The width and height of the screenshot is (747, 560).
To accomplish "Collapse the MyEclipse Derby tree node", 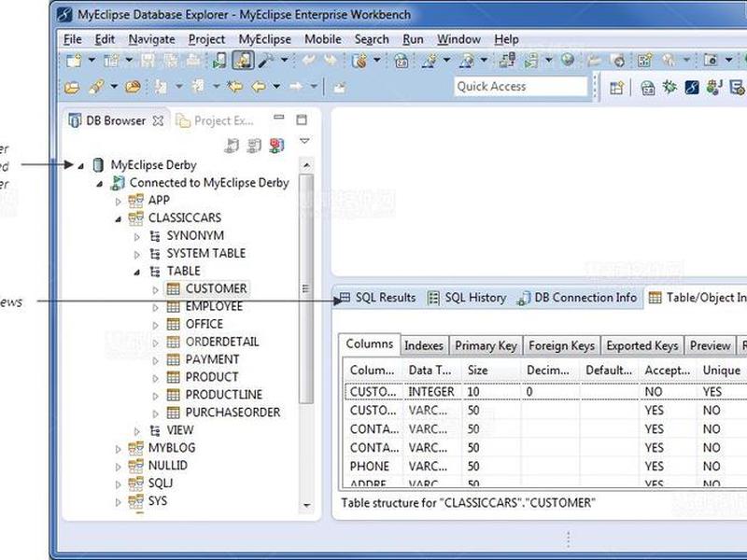I will (81, 166).
